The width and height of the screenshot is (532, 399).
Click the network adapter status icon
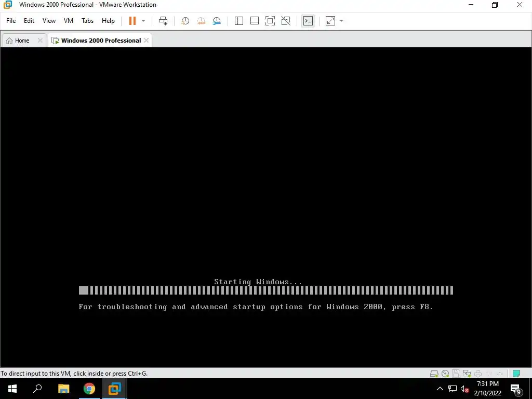coord(467,374)
